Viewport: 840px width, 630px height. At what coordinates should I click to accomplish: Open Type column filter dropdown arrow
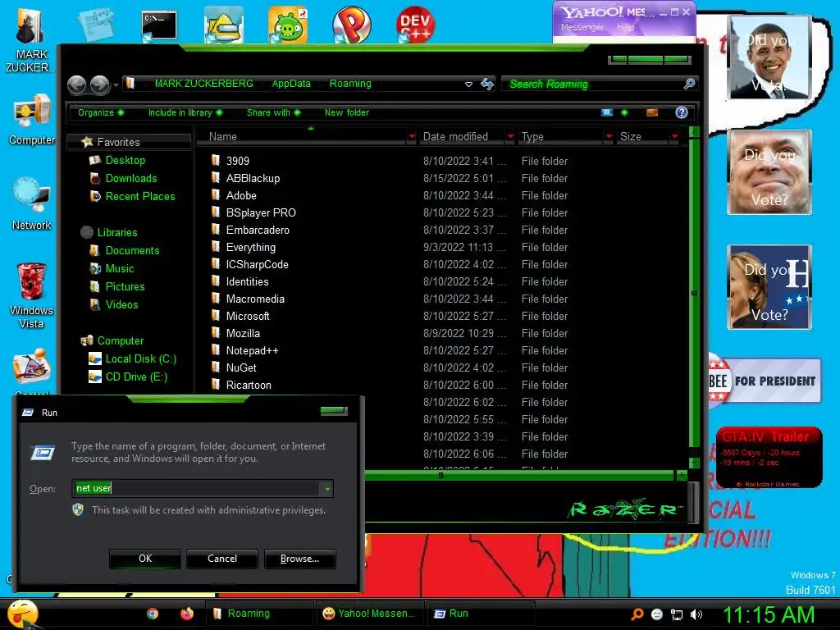pos(609,137)
